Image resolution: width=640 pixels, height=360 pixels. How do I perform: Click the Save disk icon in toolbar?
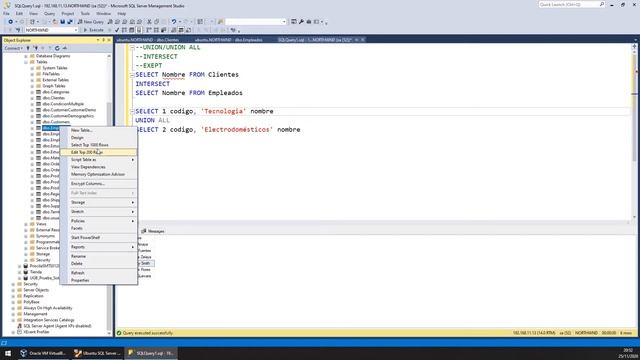(x=62, y=22)
